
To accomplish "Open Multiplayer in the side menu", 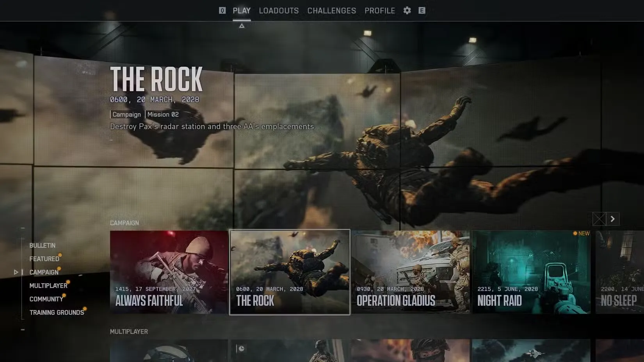I will pos(48,286).
